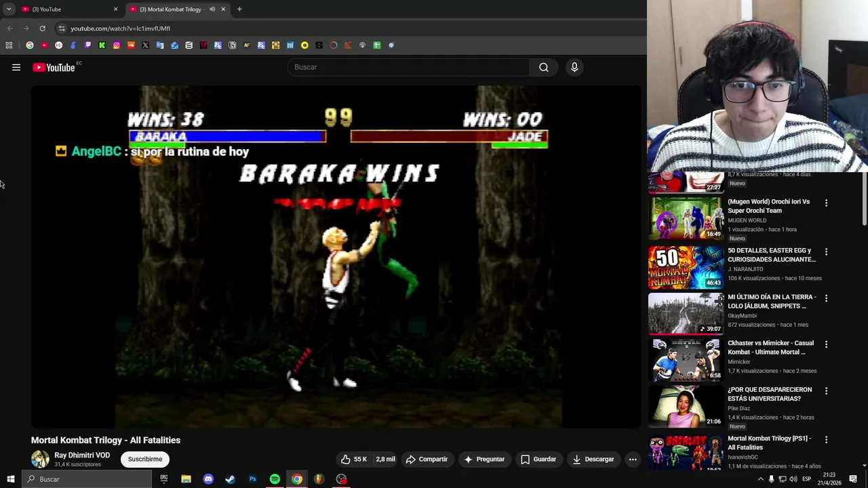Click the Windows taskbar Buscar search box

(87, 479)
